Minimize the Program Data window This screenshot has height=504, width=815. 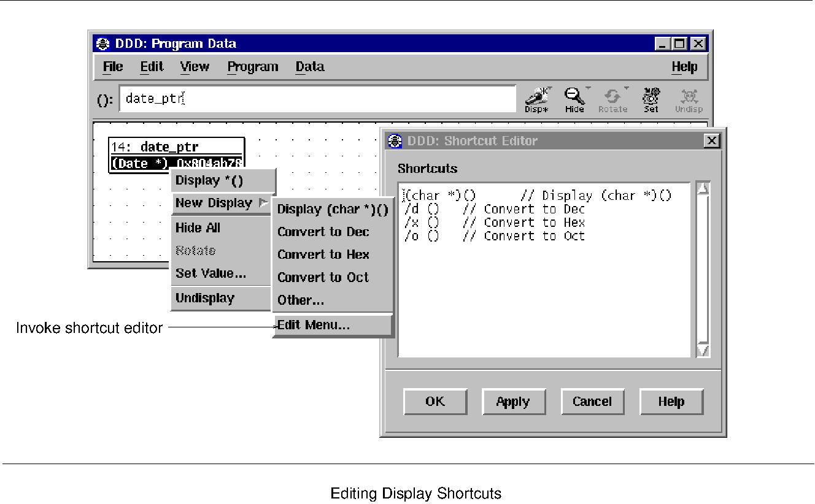click(662, 44)
